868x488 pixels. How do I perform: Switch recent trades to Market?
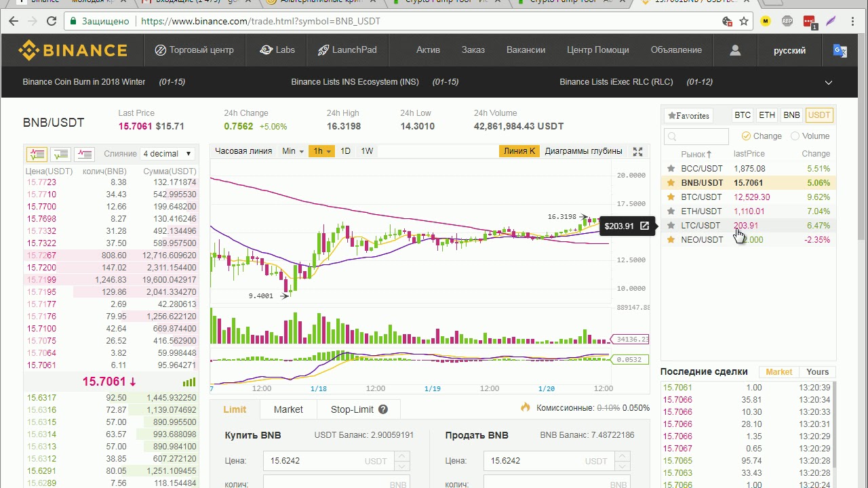point(778,372)
